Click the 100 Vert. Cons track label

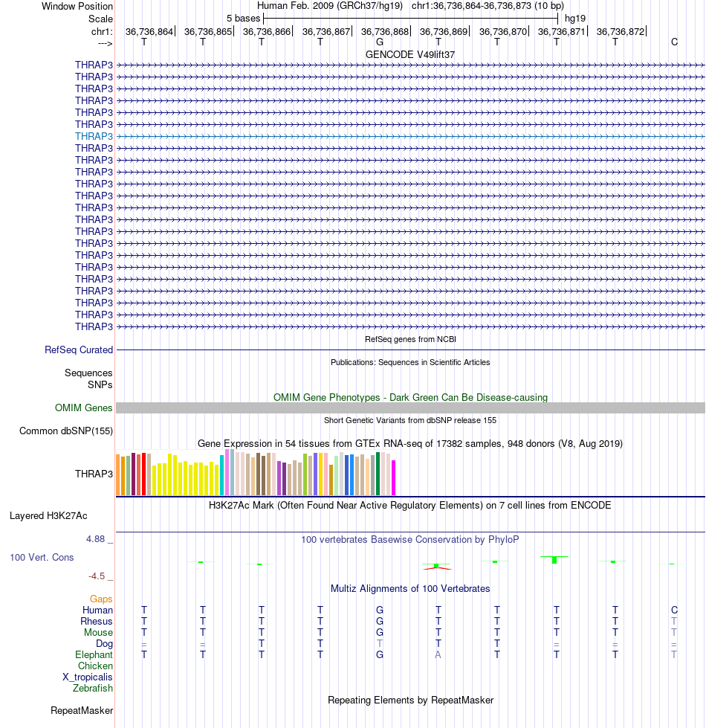pos(42,557)
